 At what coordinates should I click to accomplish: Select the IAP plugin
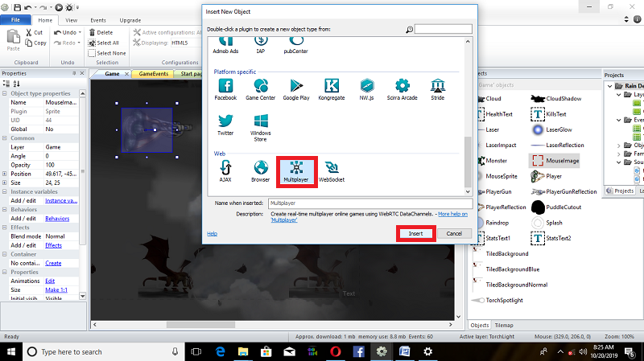coord(261,46)
